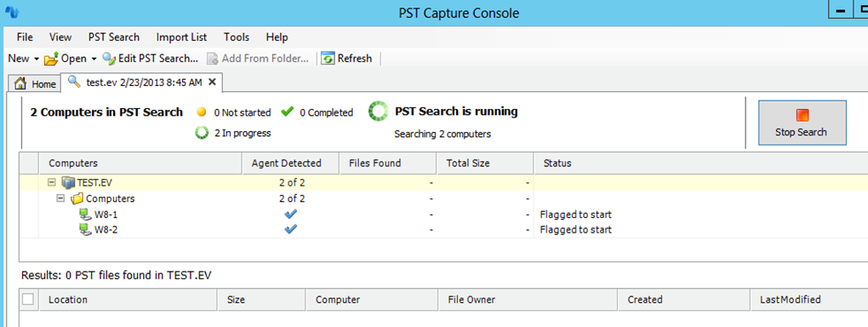Stop the running PST search
The height and width of the screenshot is (327, 868).
(802, 123)
